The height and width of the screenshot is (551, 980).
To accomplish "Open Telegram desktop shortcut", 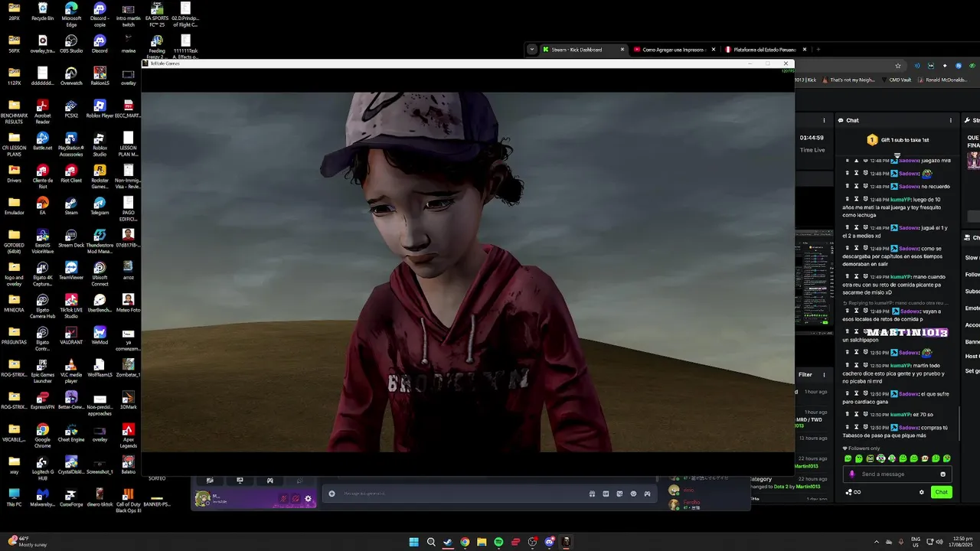I will pos(100,206).
